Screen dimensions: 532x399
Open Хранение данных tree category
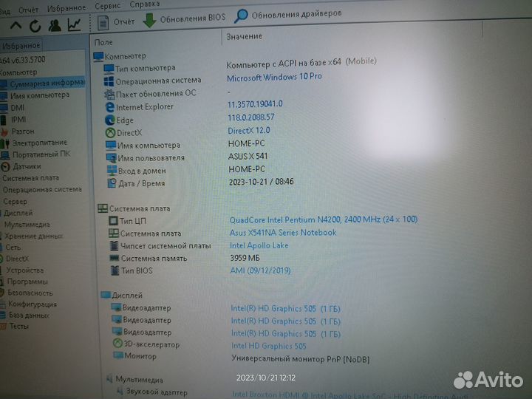(x=33, y=236)
